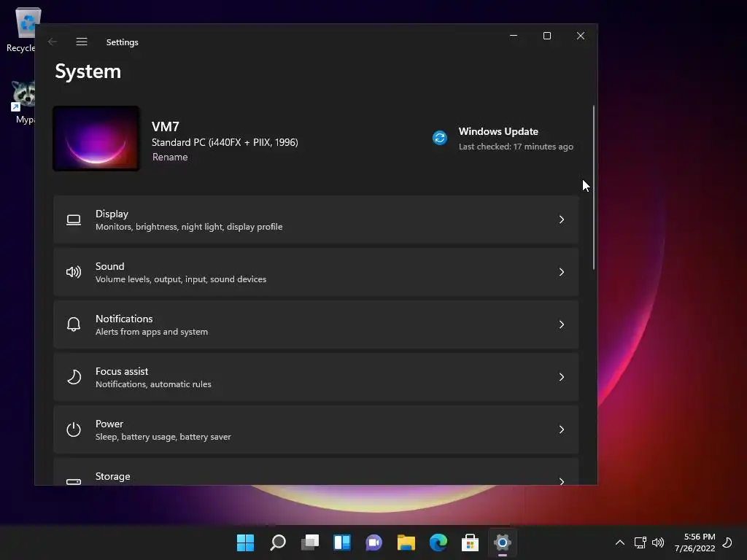Image resolution: width=747 pixels, height=560 pixels.
Task: Click 'Monitors, brightness, night light, display profile' text
Action: click(189, 227)
